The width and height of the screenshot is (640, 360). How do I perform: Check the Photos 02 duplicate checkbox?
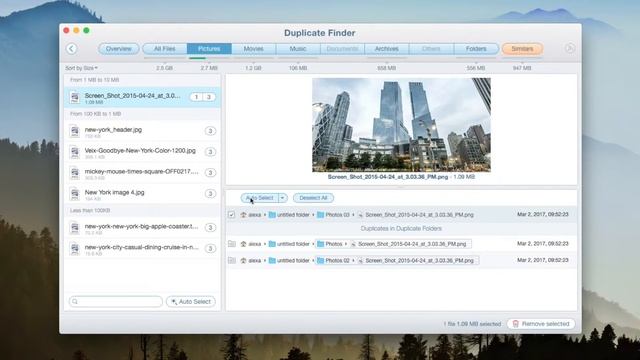coord(231,260)
